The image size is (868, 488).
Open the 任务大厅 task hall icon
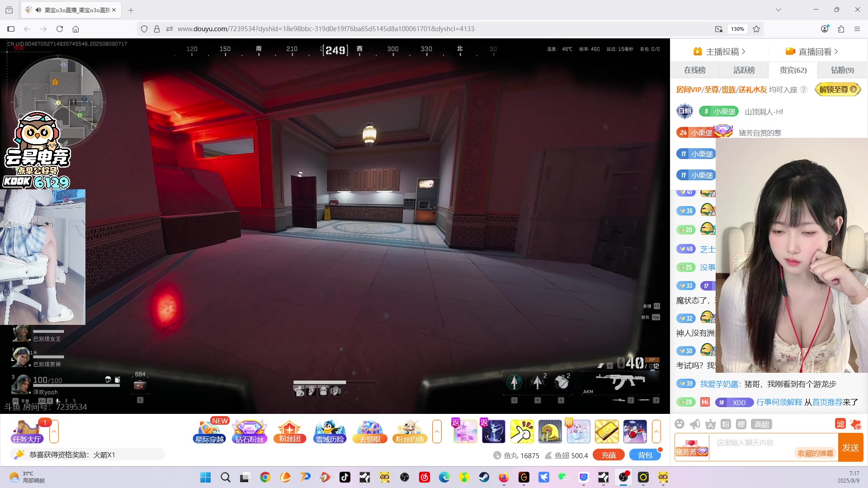pyautogui.click(x=27, y=432)
